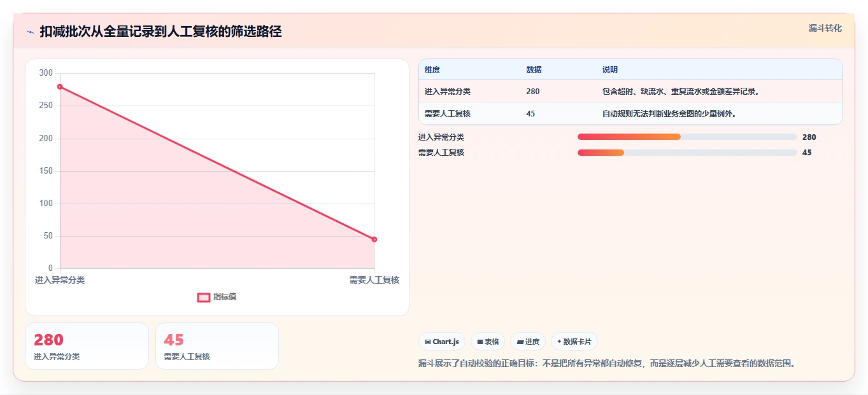This screenshot has width=868, height=395.
Task: Click the 进入异常分类 x-axis label
Action: [x=60, y=280]
